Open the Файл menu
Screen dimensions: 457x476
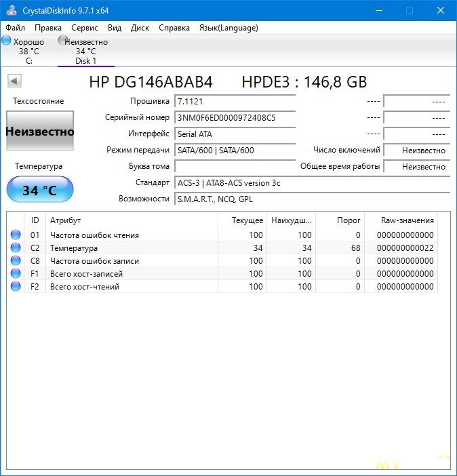click(x=16, y=28)
